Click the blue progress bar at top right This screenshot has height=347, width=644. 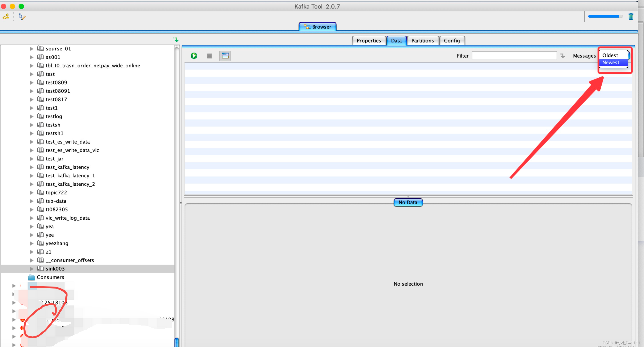(x=605, y=16)
